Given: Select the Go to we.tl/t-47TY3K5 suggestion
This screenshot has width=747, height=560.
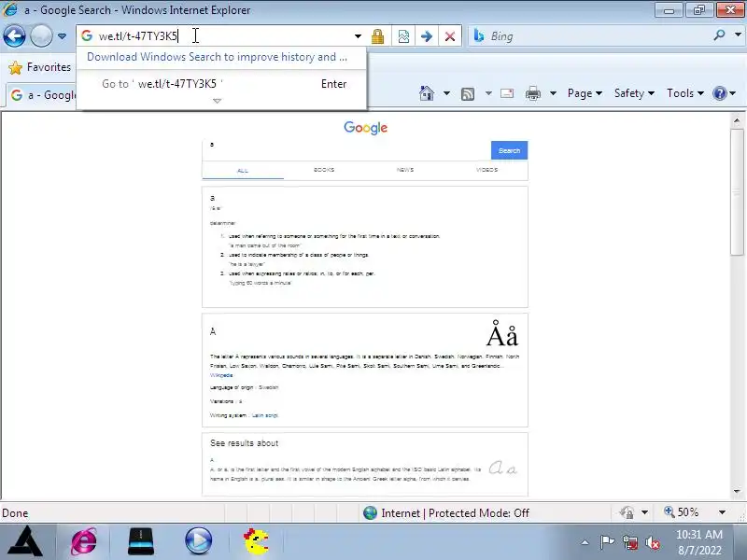Looking at the screenshot, I should point(221,84).
